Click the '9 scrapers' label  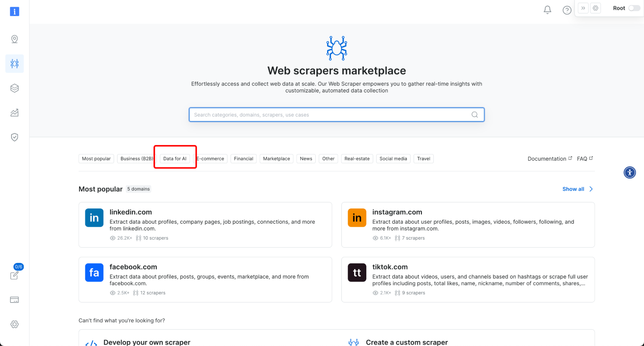point(413,293)
